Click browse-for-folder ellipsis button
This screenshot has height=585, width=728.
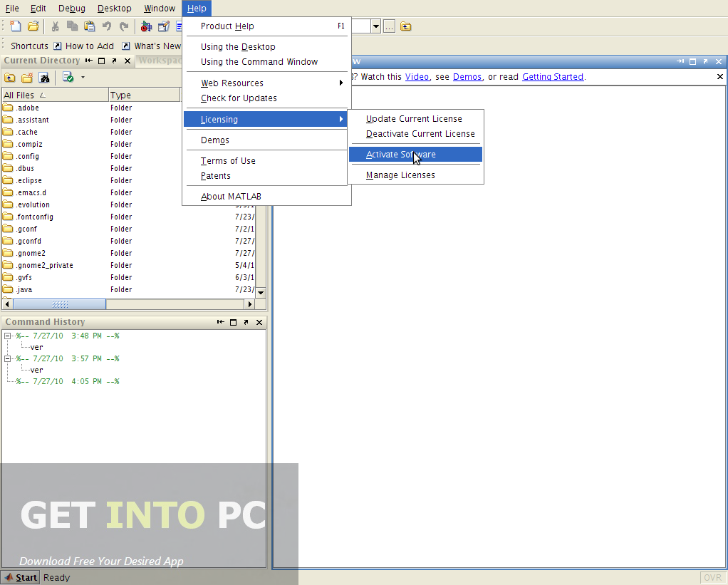pos(389,26)
